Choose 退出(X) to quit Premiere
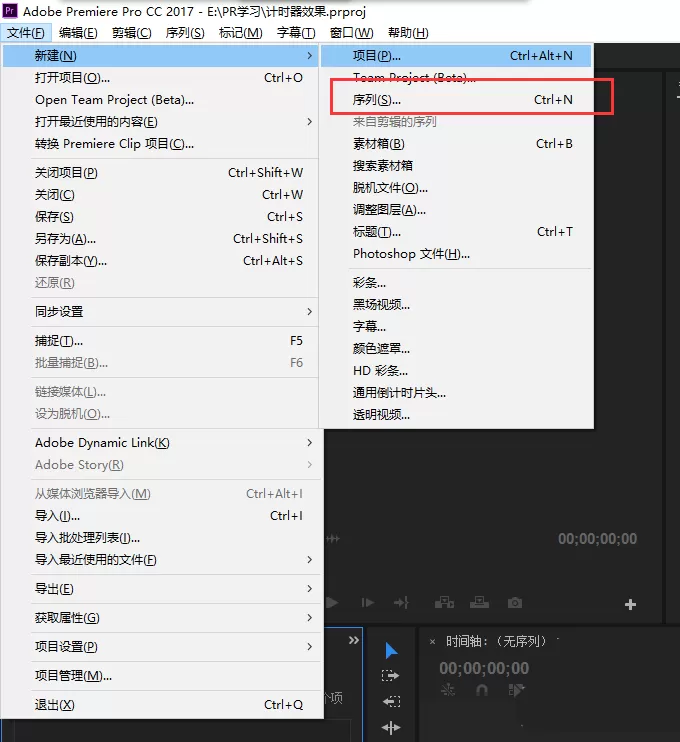This screenshot has width=680, height=742. click(x=161, y=705)
